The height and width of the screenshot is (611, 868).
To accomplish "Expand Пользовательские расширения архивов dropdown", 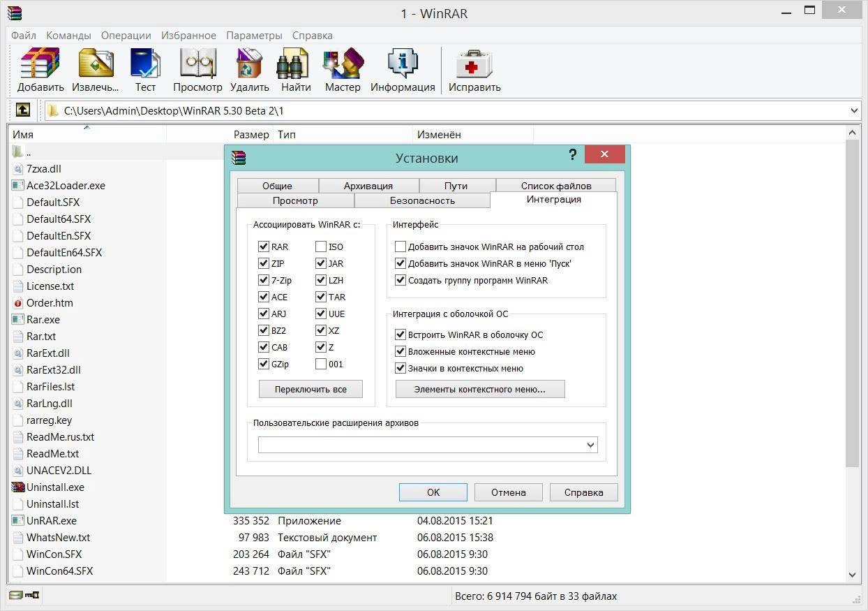I will tap(591, 445).
